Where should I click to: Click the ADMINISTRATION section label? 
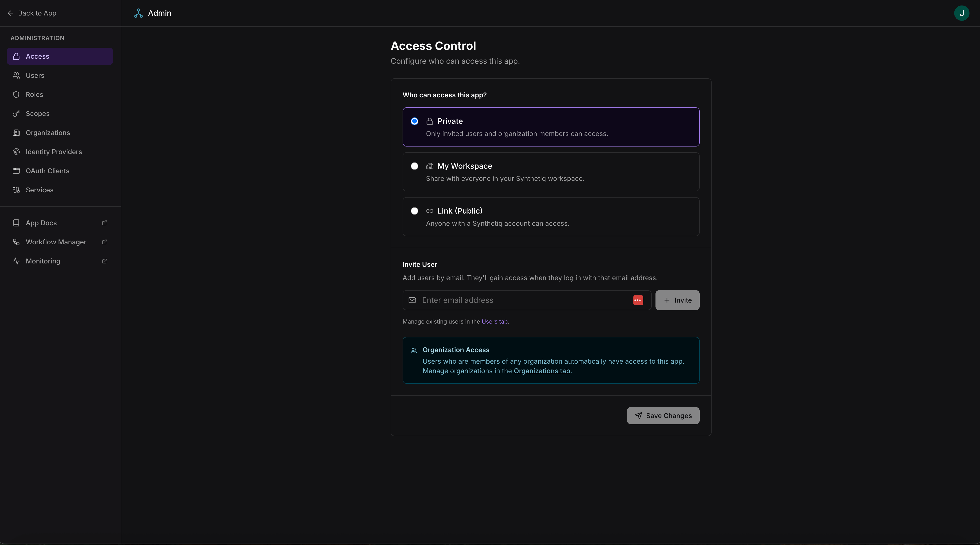(37, 38)
